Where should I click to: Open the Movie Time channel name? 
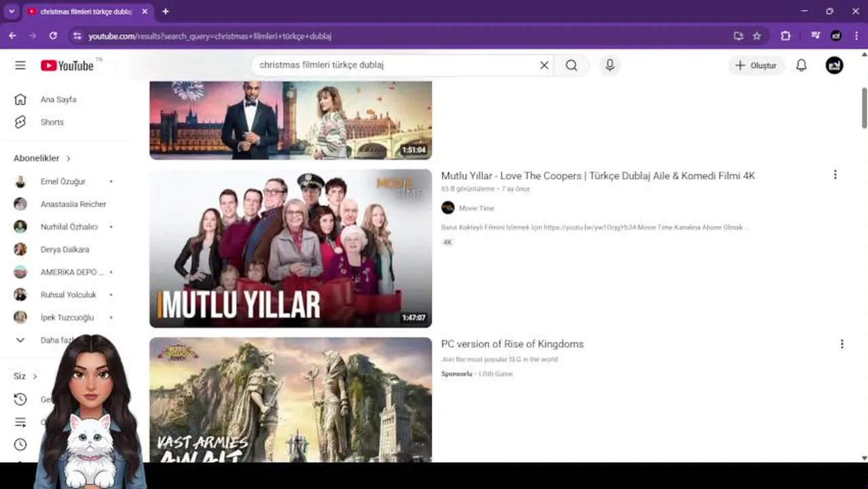point(477,209)
